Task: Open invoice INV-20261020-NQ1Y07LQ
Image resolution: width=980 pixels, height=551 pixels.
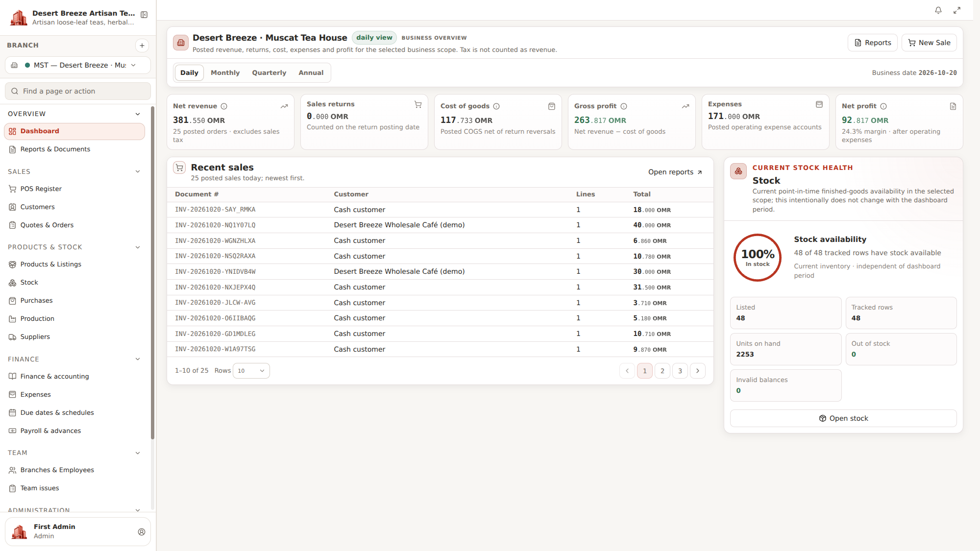Action: (x=215, y=225)
